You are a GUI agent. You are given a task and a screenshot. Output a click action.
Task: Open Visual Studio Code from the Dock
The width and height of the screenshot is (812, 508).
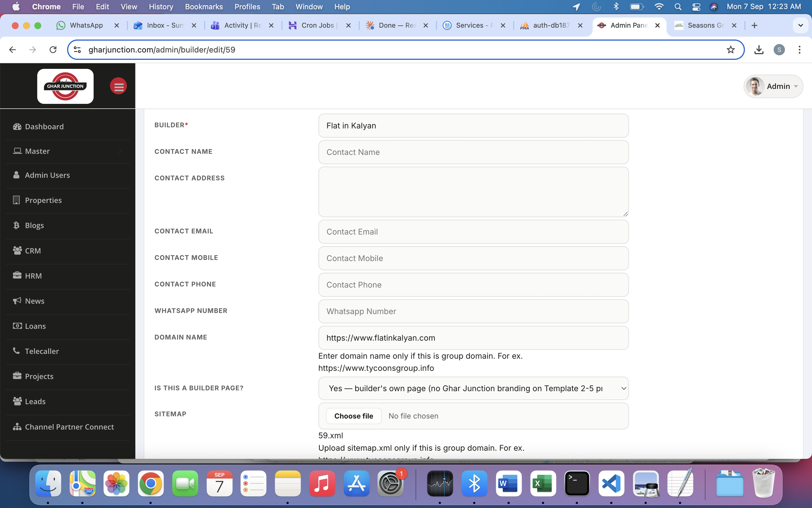point(611,483)
